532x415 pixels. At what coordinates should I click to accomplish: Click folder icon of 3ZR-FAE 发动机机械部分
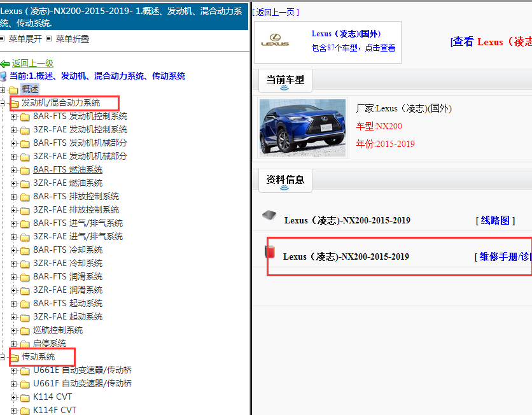click(25, 157)
